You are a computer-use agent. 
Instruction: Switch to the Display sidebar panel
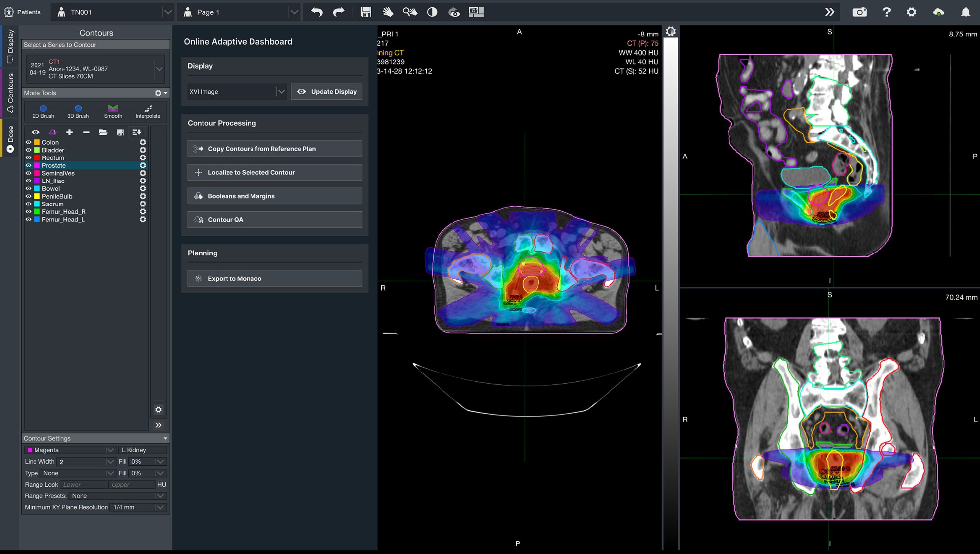(x=10, y=45)
